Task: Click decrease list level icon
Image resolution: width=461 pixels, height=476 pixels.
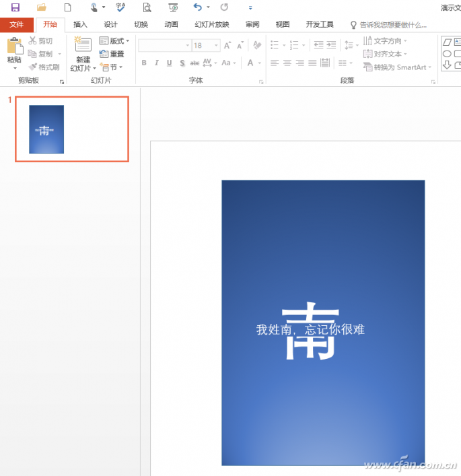Action: [x=318, y=45]
